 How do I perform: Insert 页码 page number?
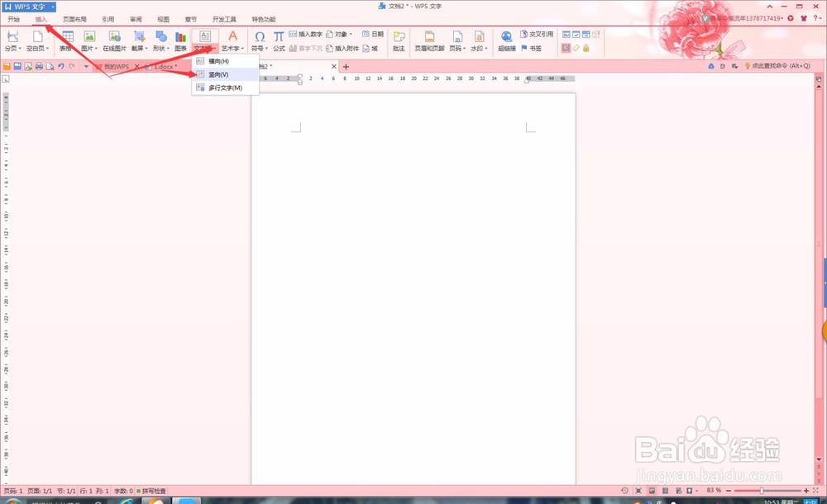(x=457, y=40)
